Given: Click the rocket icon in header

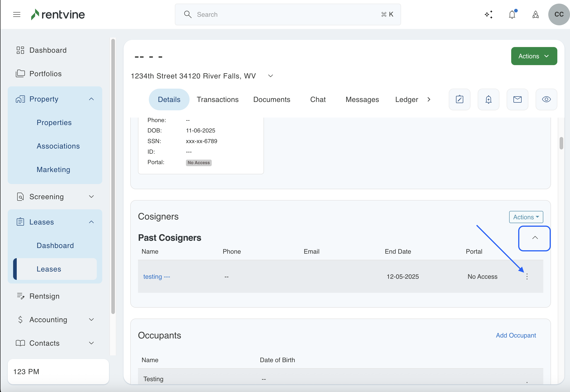Looking at the screenshot, I should (535, 14).
